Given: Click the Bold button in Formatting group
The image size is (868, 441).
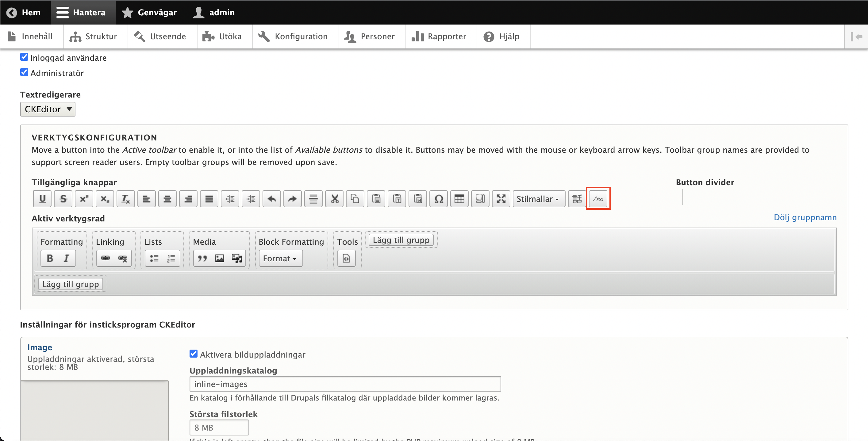Looking at the screenshot, I should (x=50, y=259).
